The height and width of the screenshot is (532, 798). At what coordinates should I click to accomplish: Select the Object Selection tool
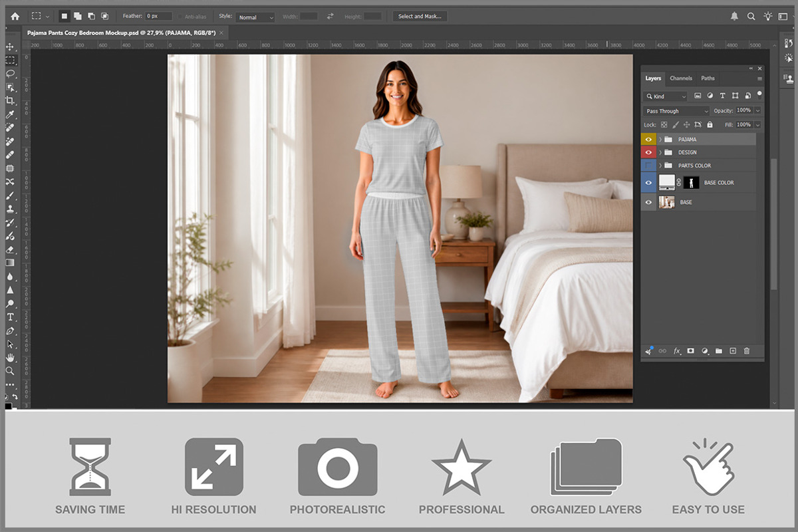[10, 87]
